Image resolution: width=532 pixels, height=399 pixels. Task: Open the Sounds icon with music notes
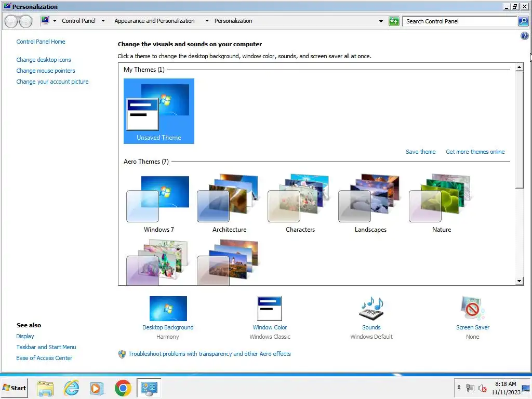[371, 309]
